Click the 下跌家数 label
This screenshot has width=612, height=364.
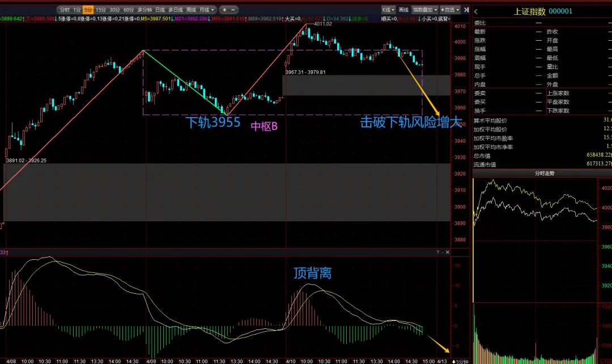558,111
